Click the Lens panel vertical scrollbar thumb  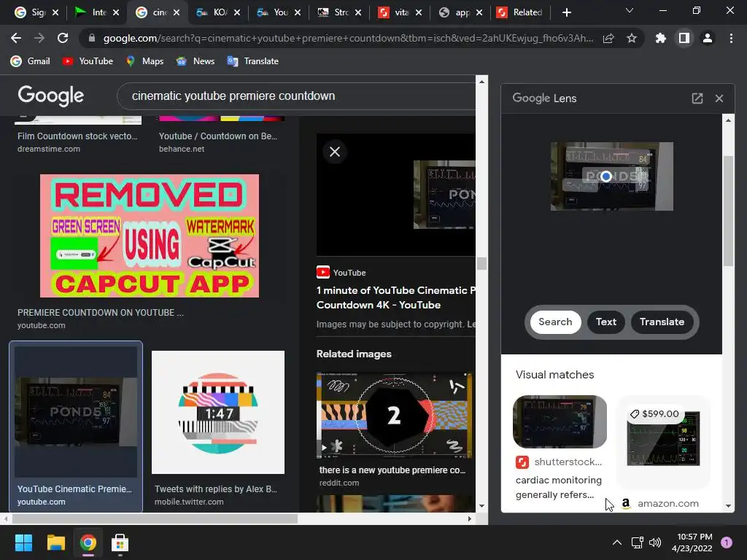728,211
